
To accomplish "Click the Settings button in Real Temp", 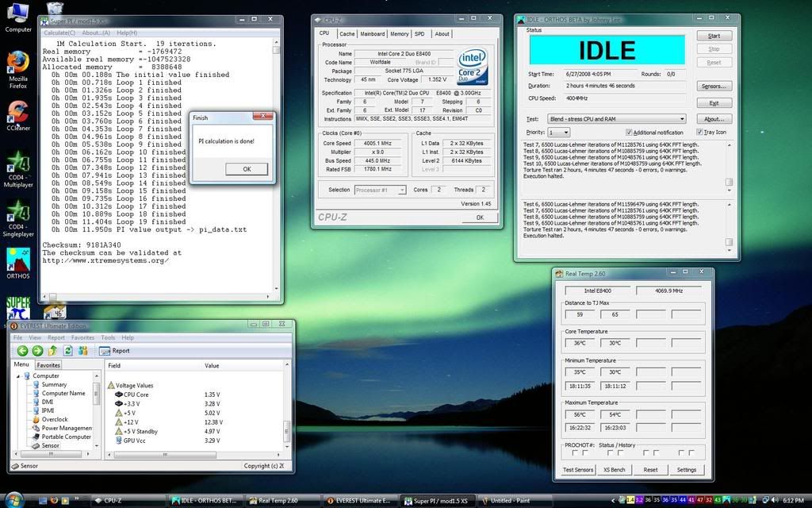I will [686, 470].
